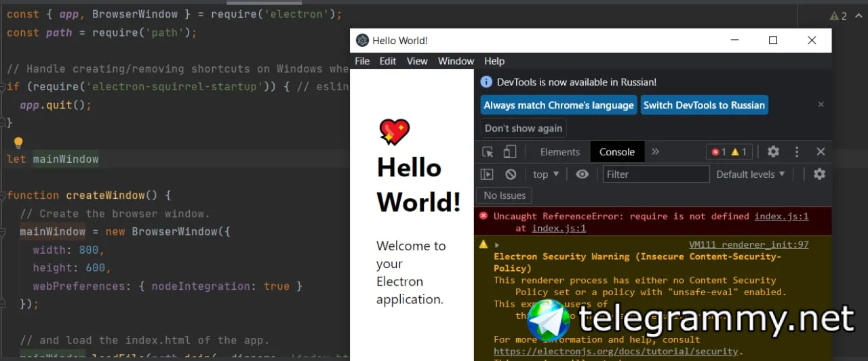This screenshot has width=868, height=361.
Task: Switch to the Elements tab
Action: pyautogui.click(x=560, y=152)
